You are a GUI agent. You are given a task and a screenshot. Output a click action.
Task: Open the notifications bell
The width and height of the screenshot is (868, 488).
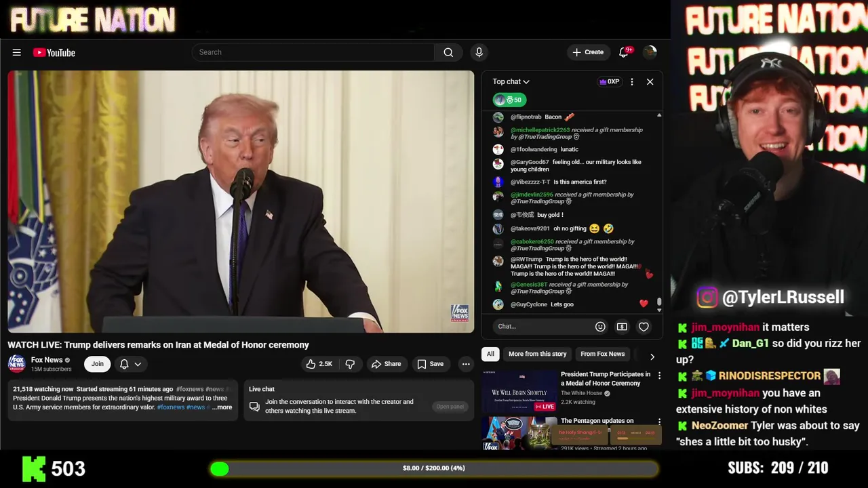click(624, 52)
